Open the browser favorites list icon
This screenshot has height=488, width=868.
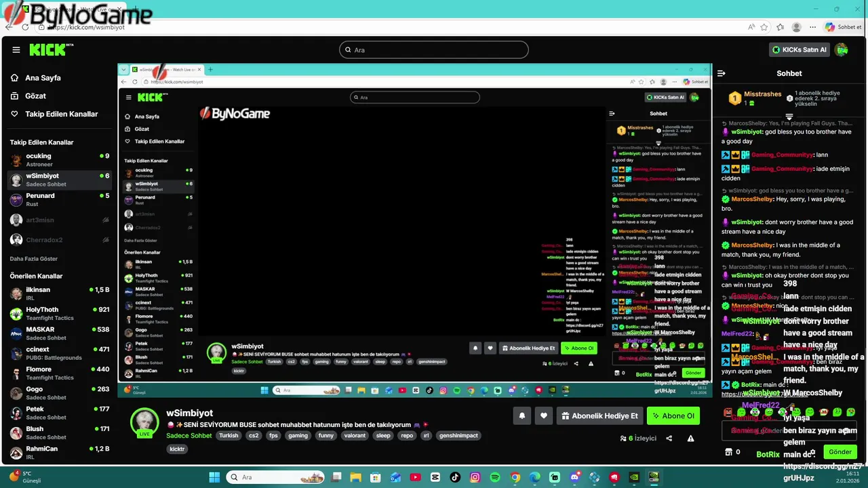click(x=781, y=27)
